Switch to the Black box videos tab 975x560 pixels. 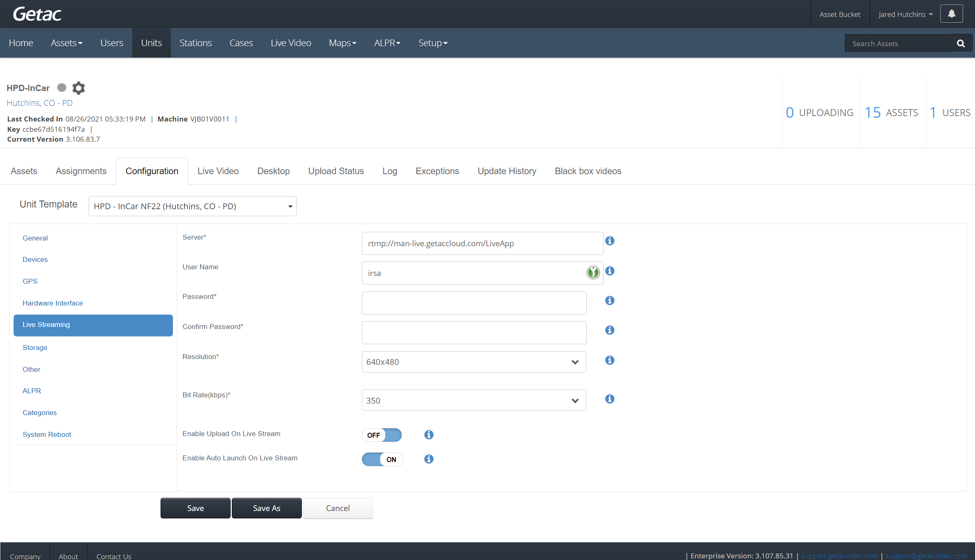pyautogui.click(x=588, y=171)
